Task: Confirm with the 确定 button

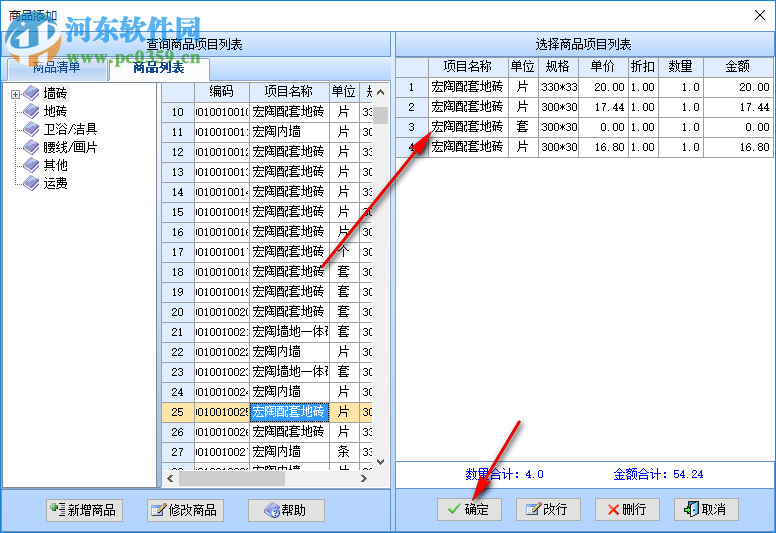Action: pos(469,509)
